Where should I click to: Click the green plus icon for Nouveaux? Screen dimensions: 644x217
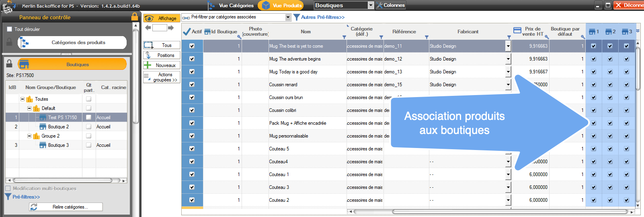[148, 65]
